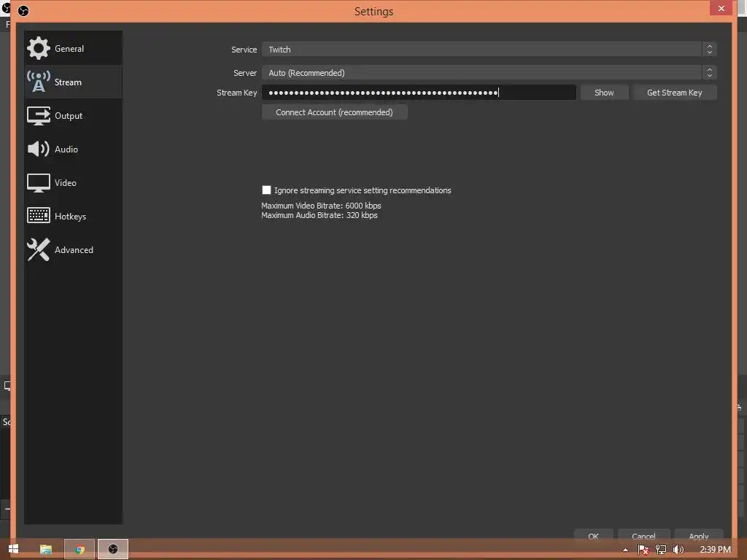The height and width of the screenshot is (560, 747).
Task: Open network status tray icon
Action: (x=661, y=550)
